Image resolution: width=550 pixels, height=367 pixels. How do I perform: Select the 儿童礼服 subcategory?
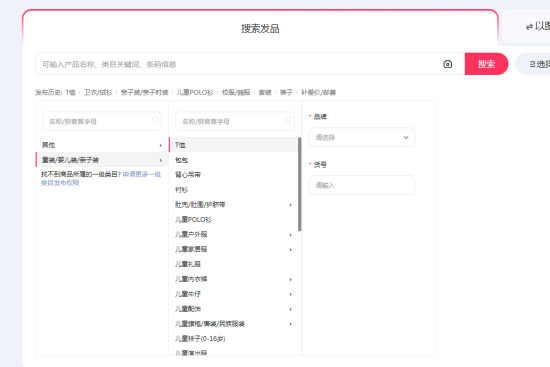coord(233,264)
